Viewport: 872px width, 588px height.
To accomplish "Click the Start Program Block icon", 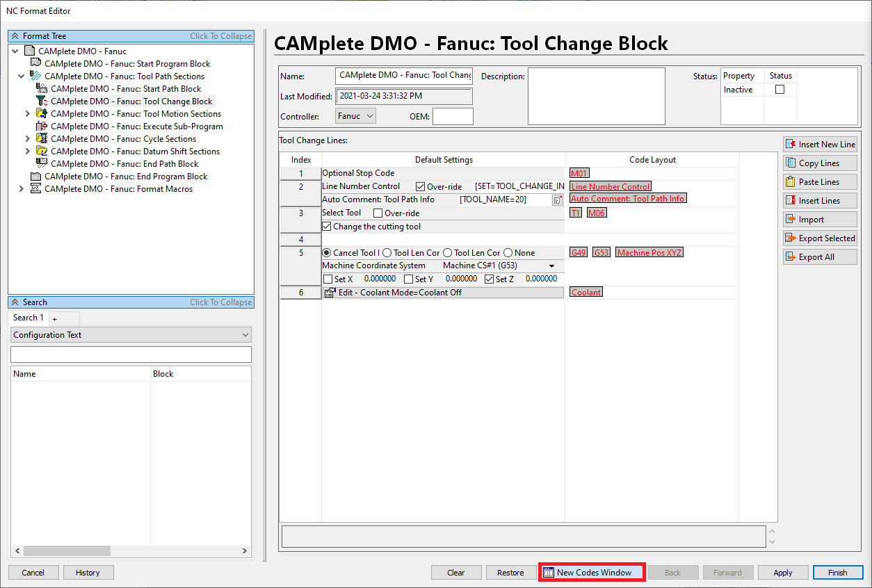I will pyautogui.click(x=36, y=63).
